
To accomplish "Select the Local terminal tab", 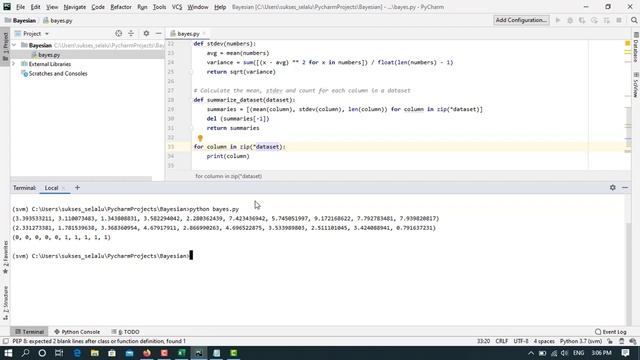I will click(51, 188).
